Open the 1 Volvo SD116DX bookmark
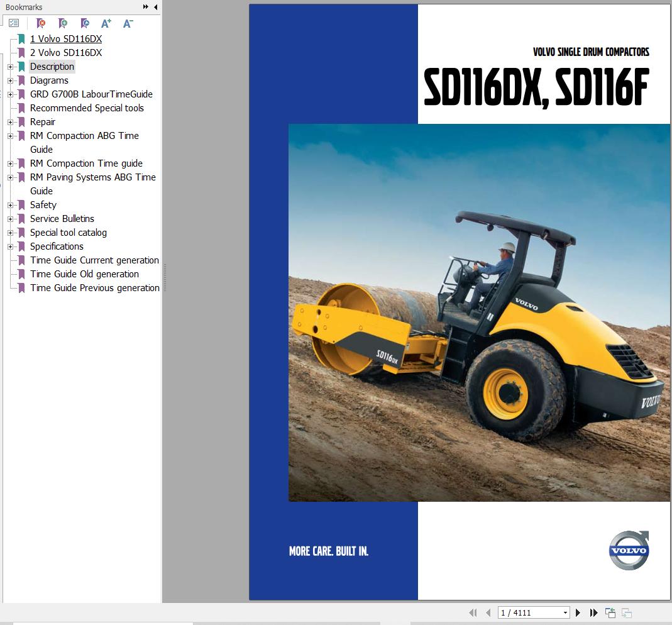The width and height of the screenshot is (672, 625). (x=65, y=39)
